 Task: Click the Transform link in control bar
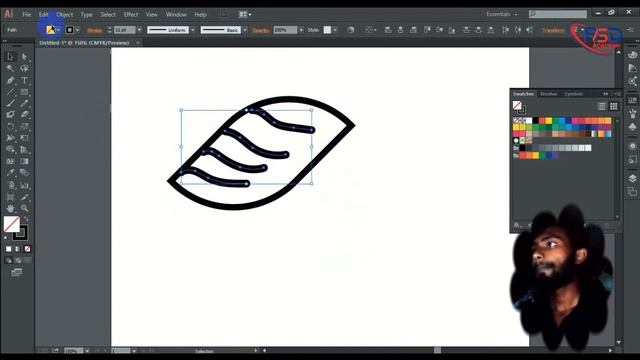[553, 30]
